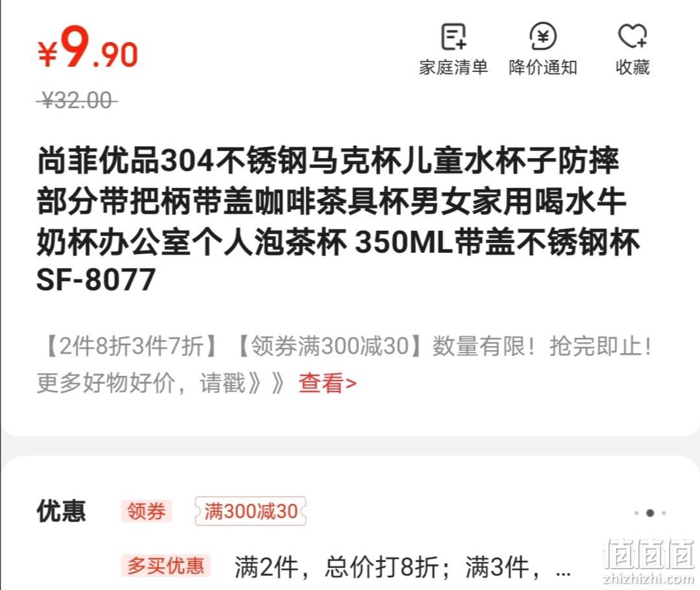Tap the 收藏 heart icon
The width and height of the screenshot is (700, 590).
(633, 36)
